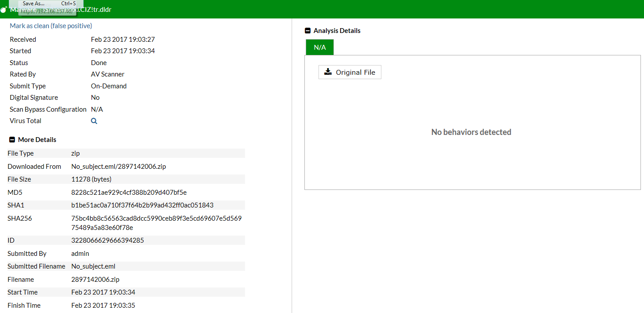Click the download icon on Original File
The image size is (644, 313).
(328, 72)
